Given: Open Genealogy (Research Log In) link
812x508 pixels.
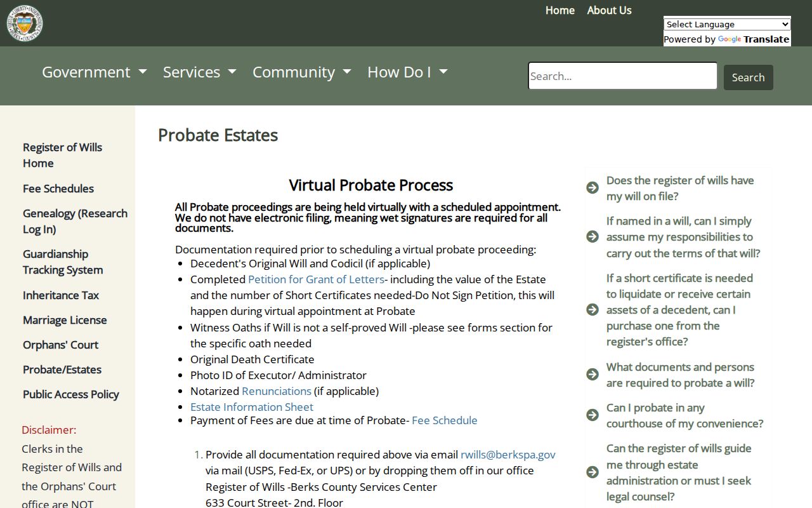Looking at the screenshot, I should point(75,221).
